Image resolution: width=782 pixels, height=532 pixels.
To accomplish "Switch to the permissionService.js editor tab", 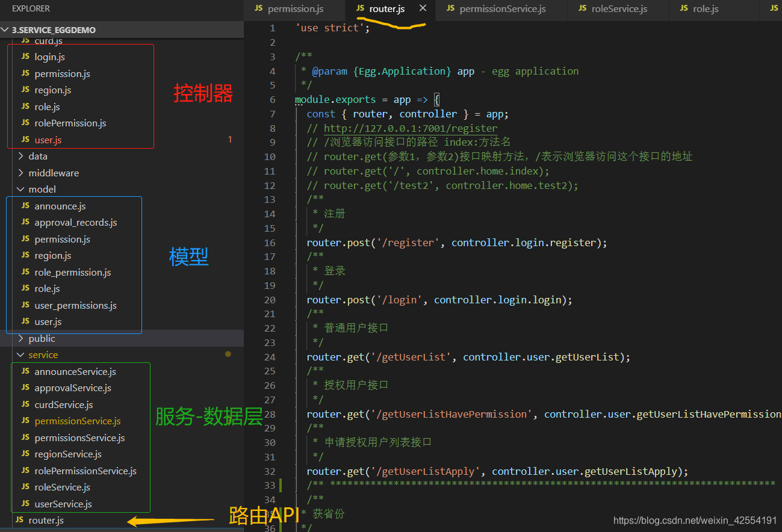I will (x=501, y=8).
